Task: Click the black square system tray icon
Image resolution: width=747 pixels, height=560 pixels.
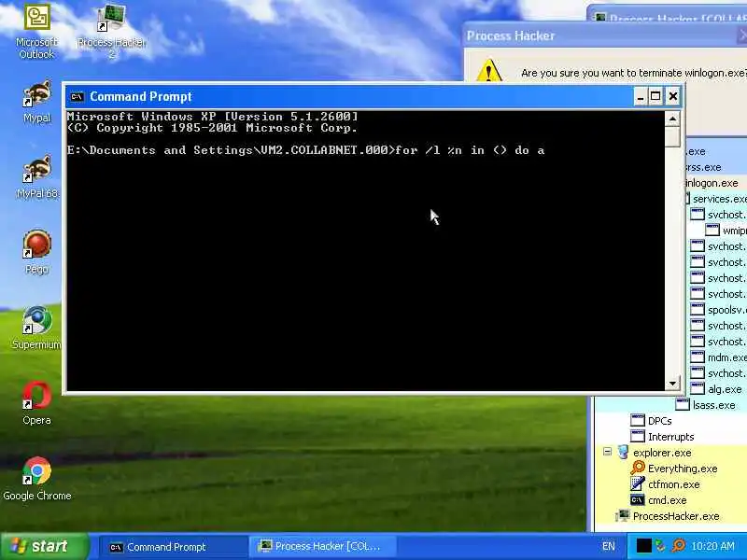Action: point(643,546)
